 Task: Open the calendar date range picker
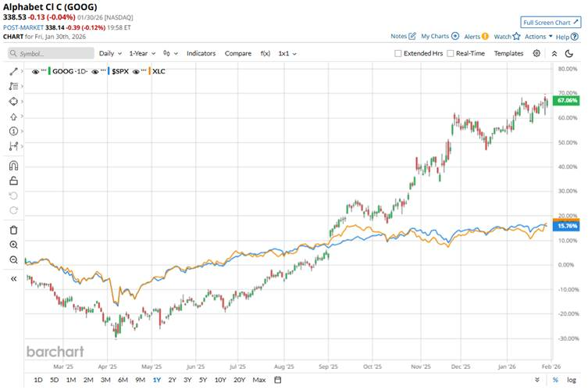click(277, 380)
